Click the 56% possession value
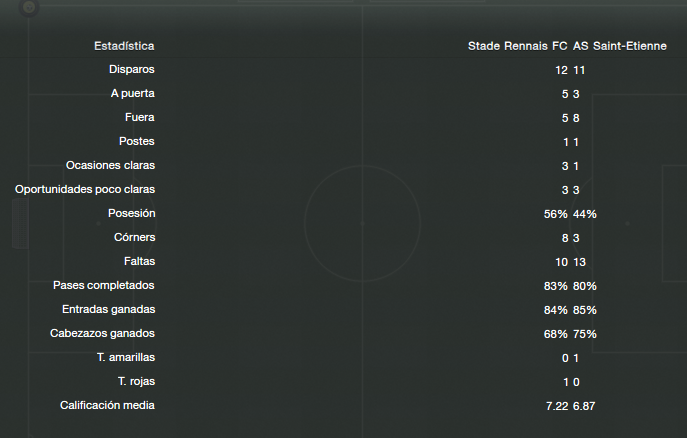Screen dimensions: 687x438 556,214
